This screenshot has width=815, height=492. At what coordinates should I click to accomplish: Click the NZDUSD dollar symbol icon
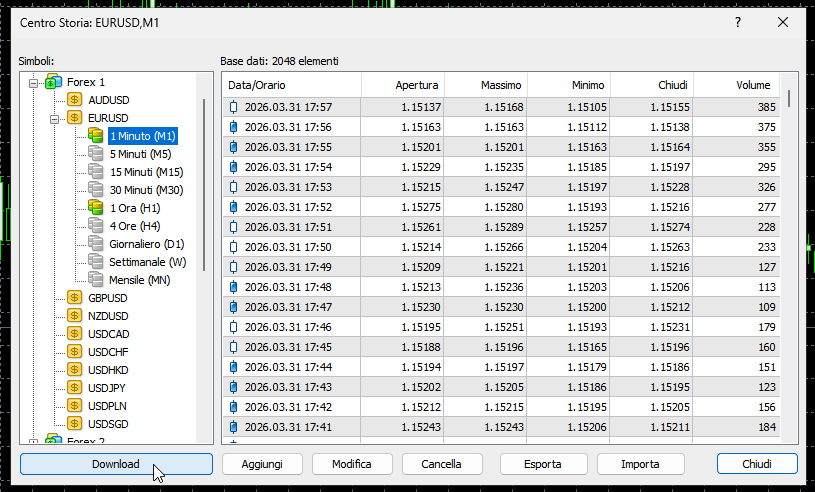(x=75, y=315)
